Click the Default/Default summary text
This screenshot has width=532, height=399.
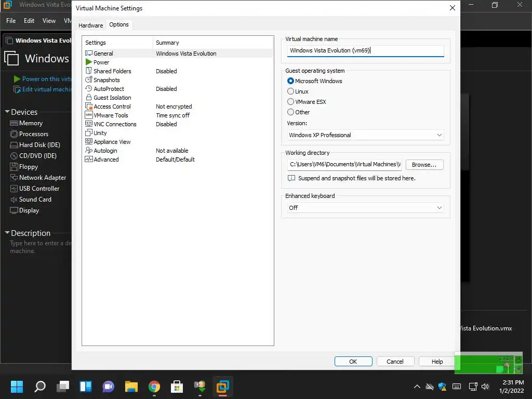tap(175, 159)
